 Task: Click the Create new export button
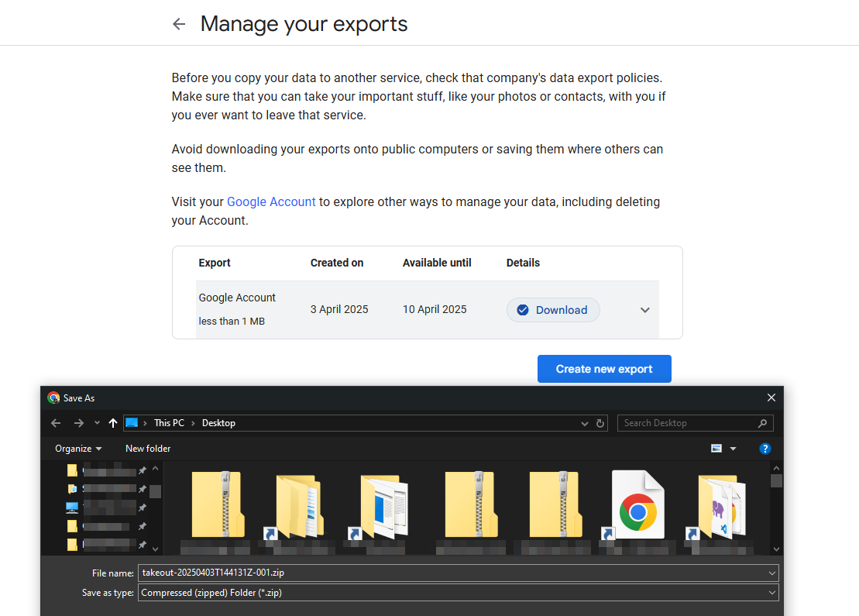pos(603,369)
